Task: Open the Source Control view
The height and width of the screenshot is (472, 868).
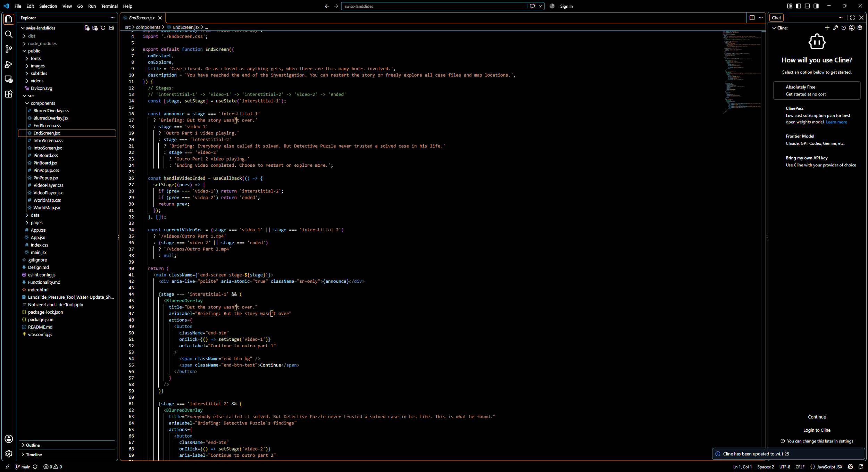Action: (9, 49)
